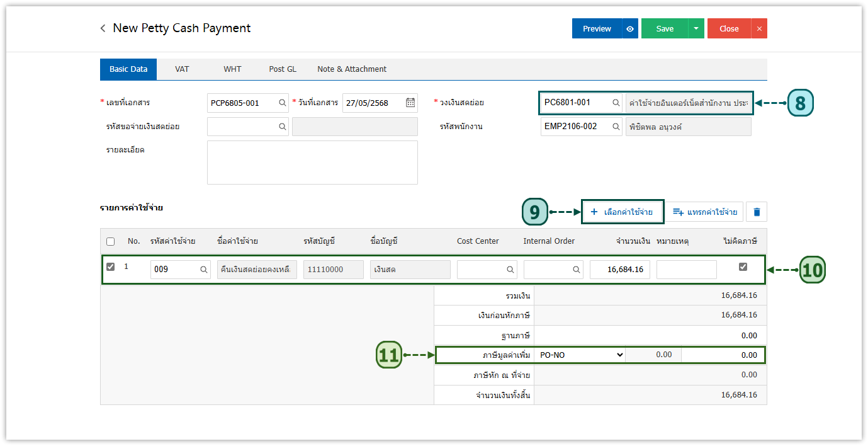
Task: Open the Post GL tab
Action: pos(283,69)
